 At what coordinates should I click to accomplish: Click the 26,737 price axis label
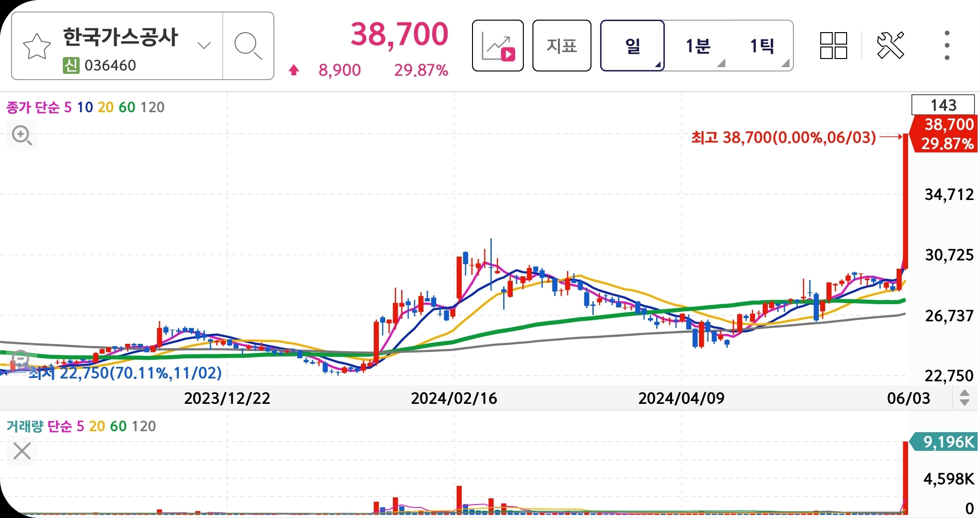[949, 316]
